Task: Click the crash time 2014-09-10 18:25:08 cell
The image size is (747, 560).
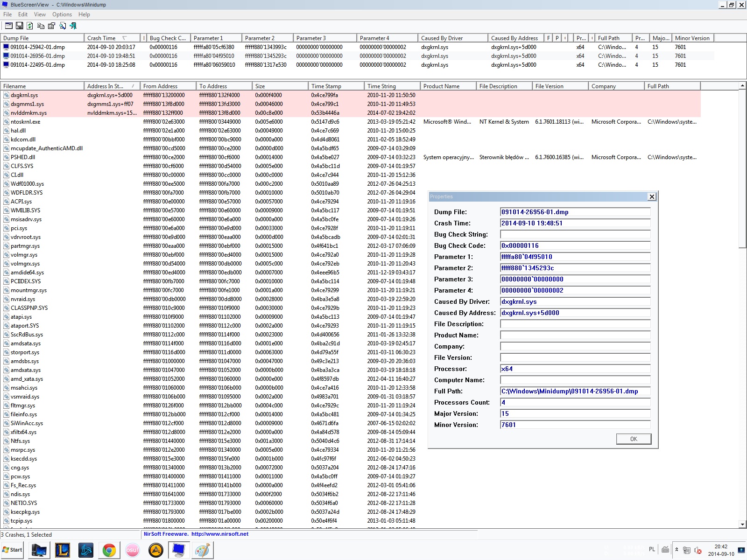Action: pos(111,65)
